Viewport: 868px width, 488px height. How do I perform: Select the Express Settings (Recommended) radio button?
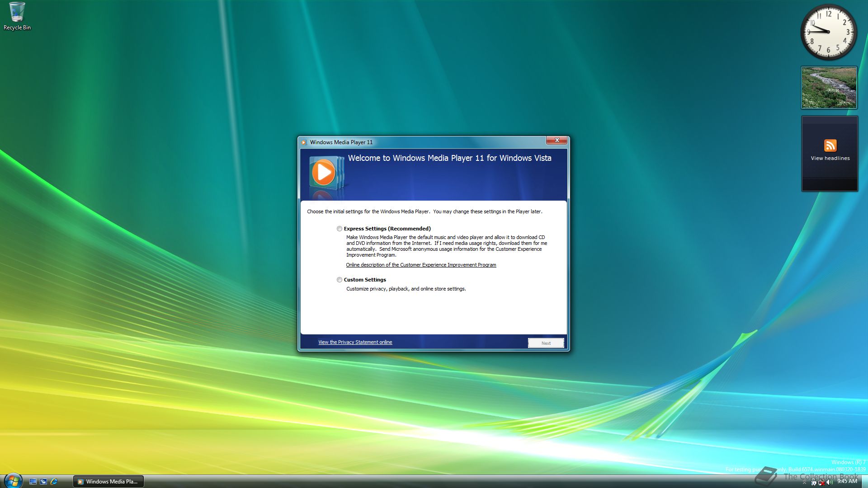click(340, 229)
